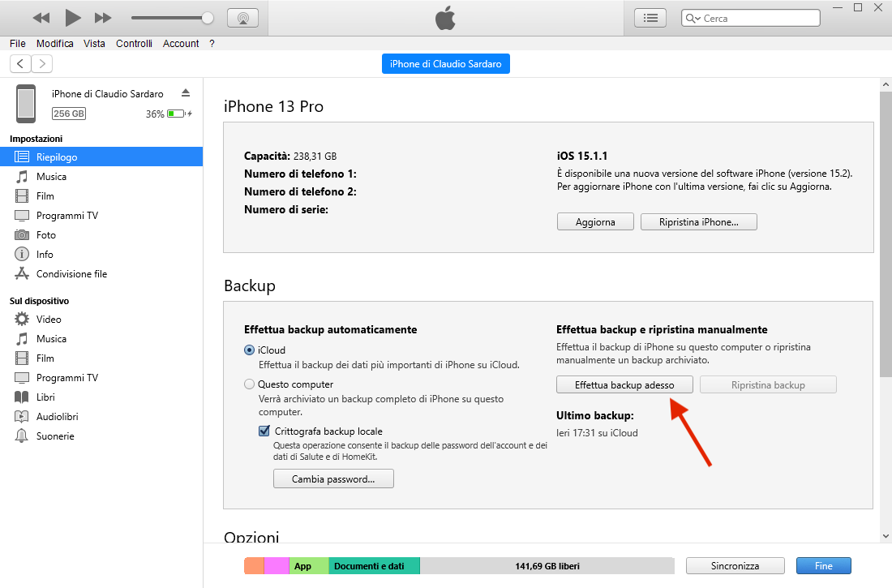Uncheck Crittografa backup locale
This screenshot has width=892, height=588.
(x=264, y=431)
